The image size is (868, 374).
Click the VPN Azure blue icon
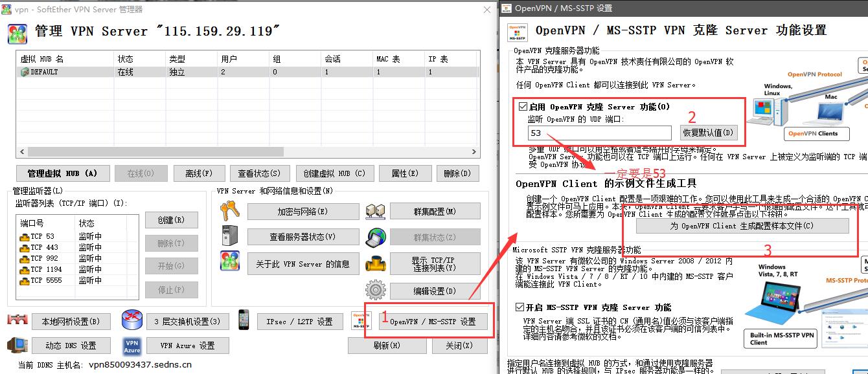click(x=131, y=346)
